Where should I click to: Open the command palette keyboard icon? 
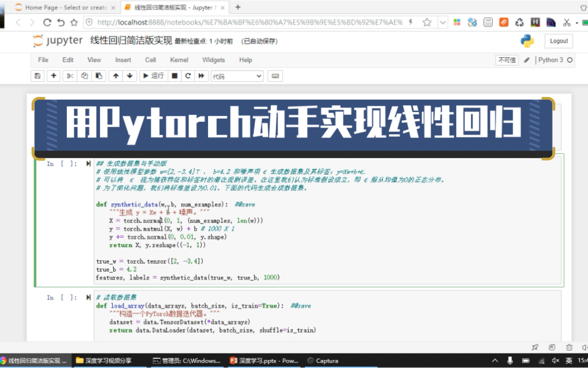coord(275,76)
